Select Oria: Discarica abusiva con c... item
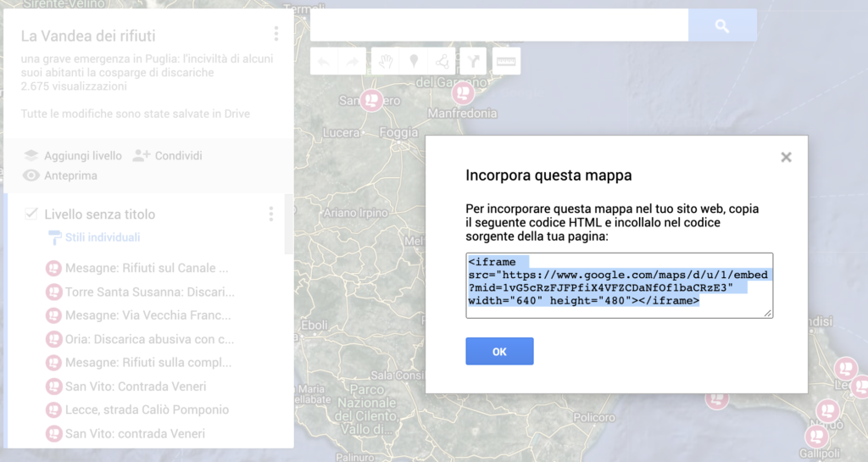 click(149, 339)
